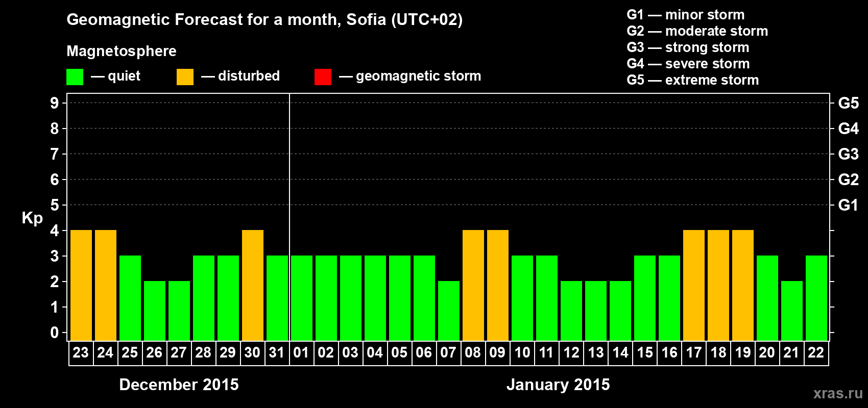Click date cell '10' on the axis

(x=522, y=353)
